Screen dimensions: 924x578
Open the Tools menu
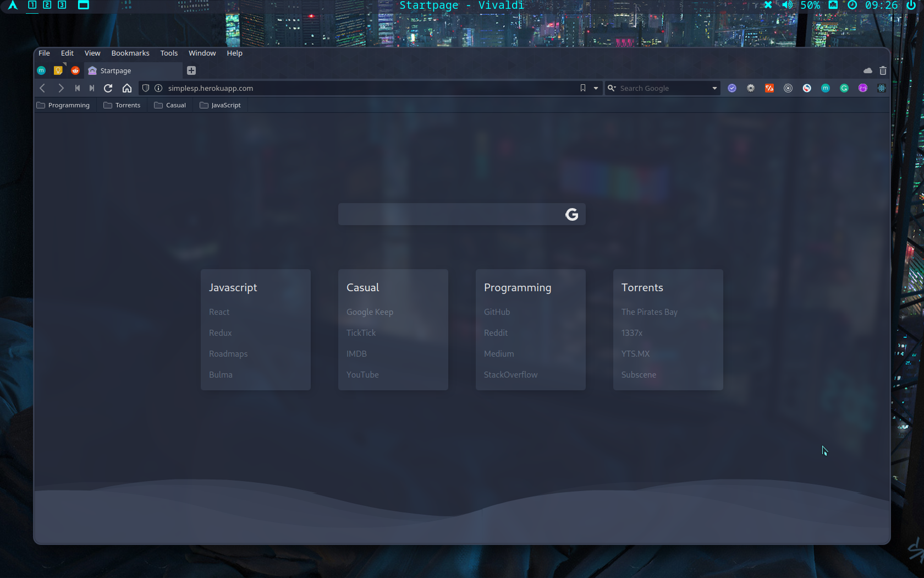pyautogui.click(x=169, y=53)
